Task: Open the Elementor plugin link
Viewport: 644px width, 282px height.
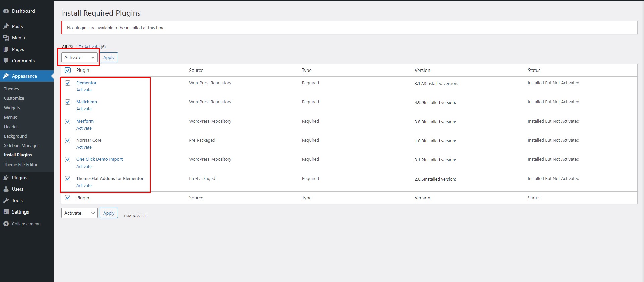Action: 86,83
